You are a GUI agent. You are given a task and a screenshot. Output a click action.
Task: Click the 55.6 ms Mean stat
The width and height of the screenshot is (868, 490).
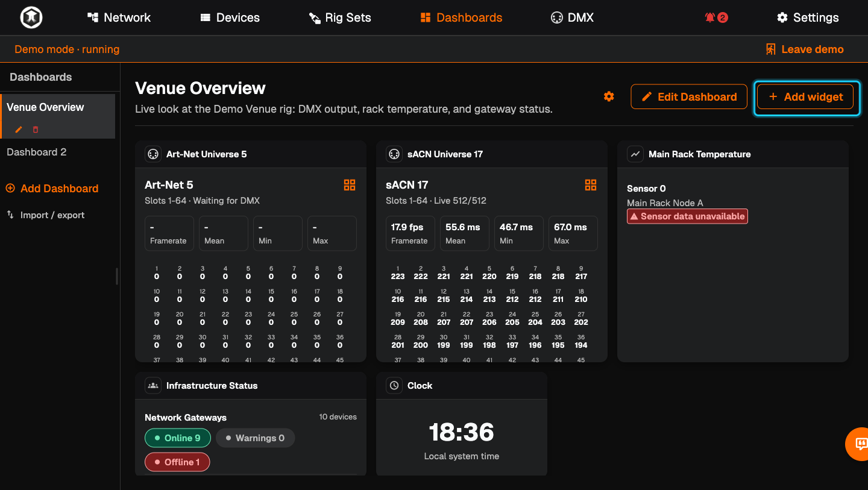point(465,233)
